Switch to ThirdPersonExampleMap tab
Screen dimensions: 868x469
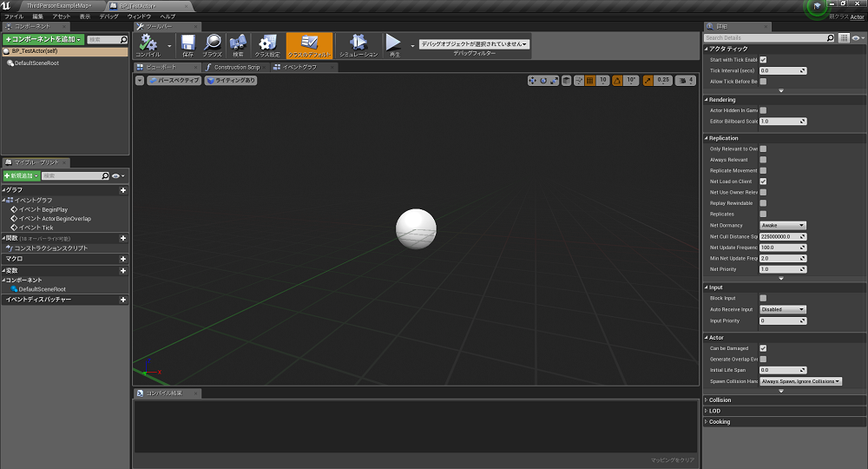point(59,5)
